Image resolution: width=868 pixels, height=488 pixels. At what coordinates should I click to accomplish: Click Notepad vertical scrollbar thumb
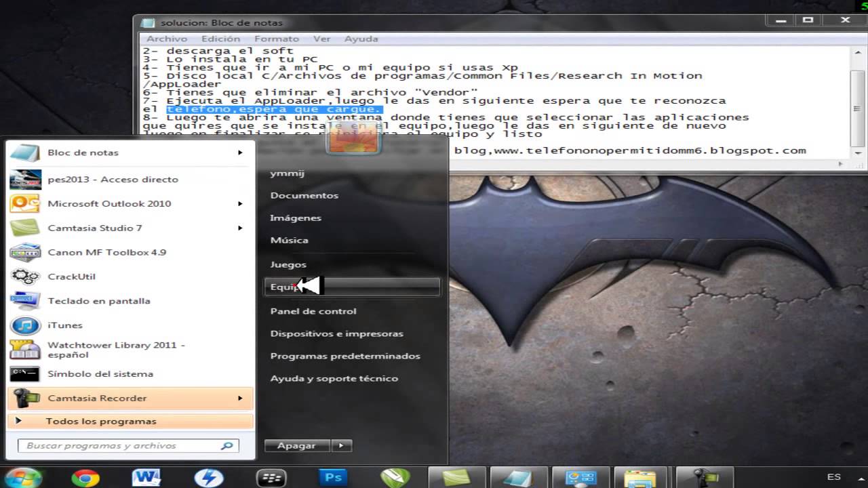coord(856,108)
